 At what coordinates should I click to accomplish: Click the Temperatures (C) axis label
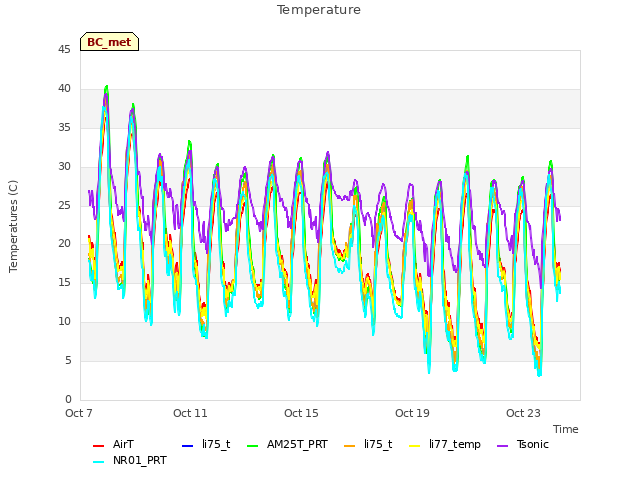(x=13, y=226)
